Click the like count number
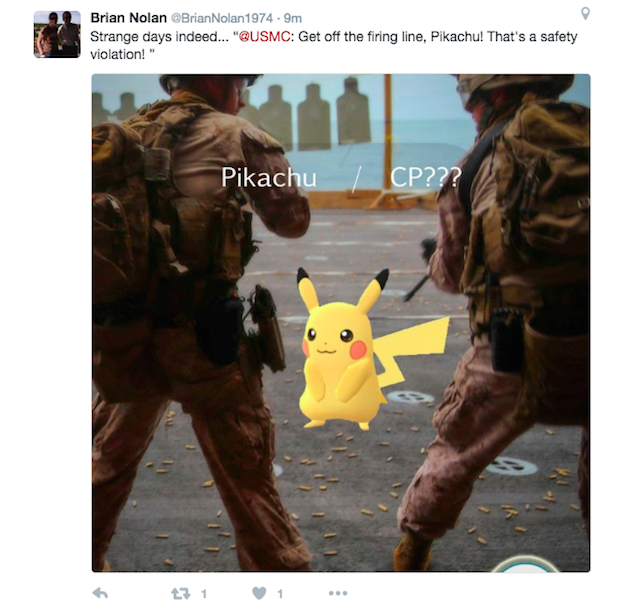625x610 pixels. point(280,594)
